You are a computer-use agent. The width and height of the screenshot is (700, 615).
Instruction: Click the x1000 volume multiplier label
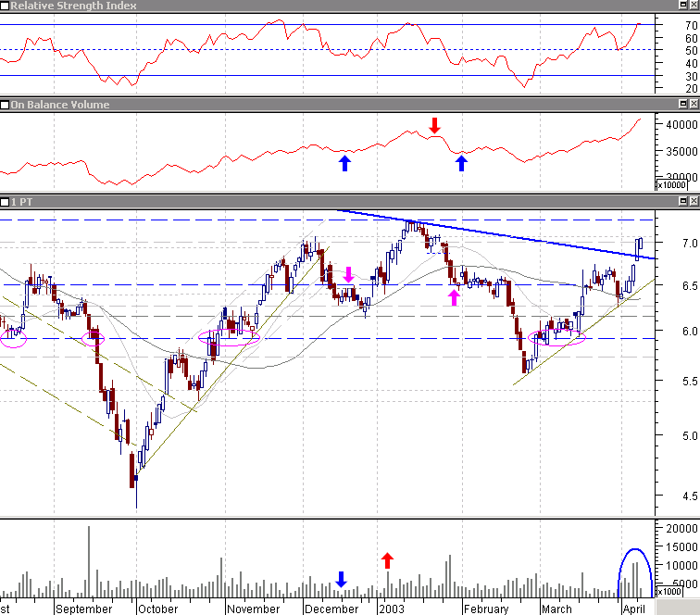669,592
